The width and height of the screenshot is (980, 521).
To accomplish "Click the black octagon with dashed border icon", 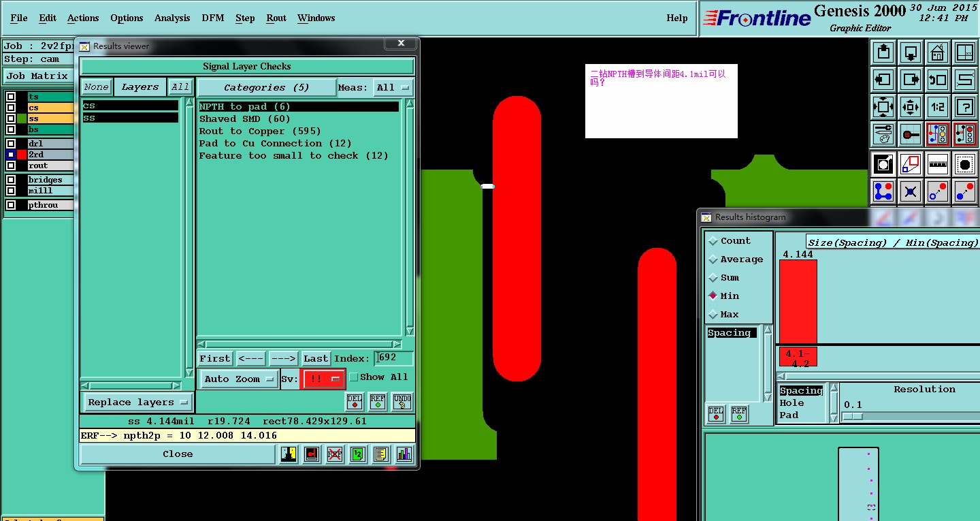I will pyautogui.click(x=965, y=163).
